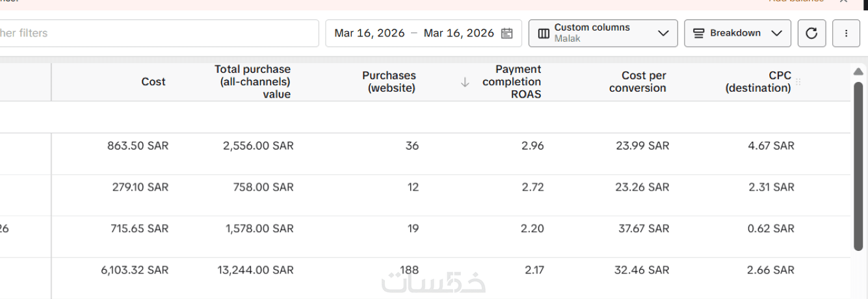Viewport: 868px width, 299px height.
Task: Click the Cost per conversion header
Action: click(637, 82)
